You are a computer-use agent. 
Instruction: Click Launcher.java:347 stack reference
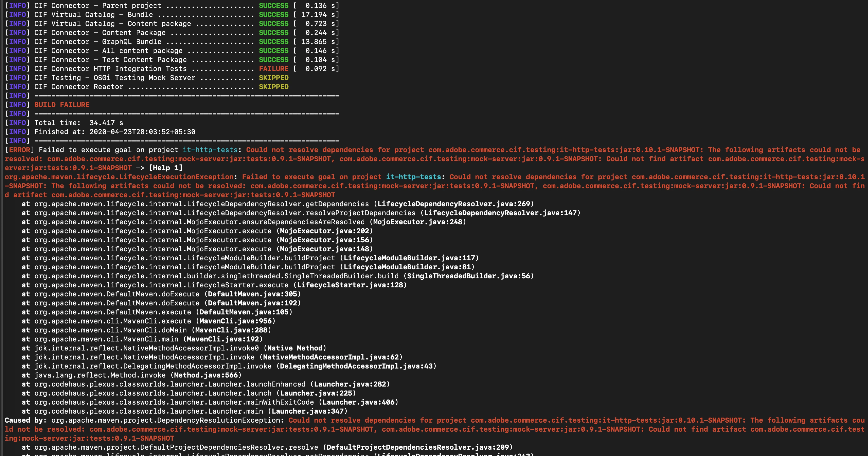[x=307, y=411]
